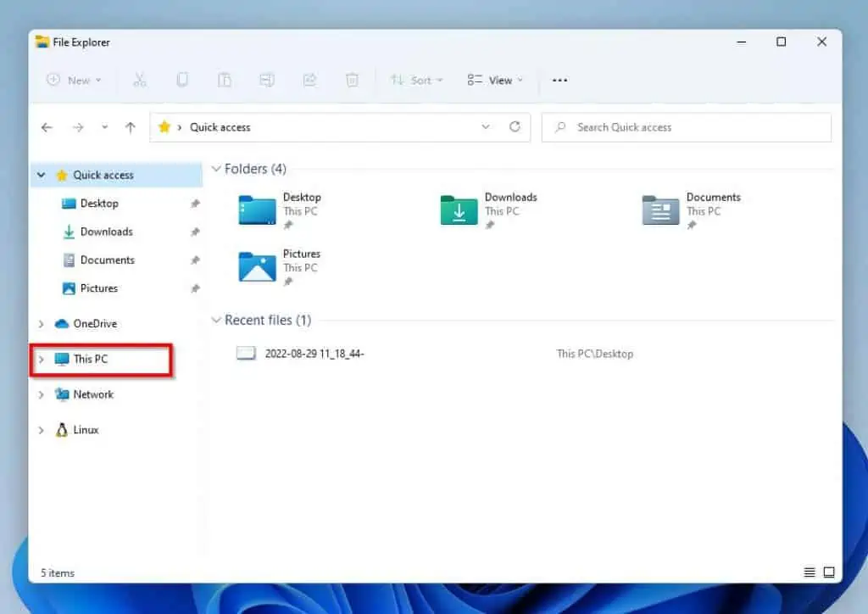868x614 pixels.
Task: Click the pin icon beside sidebar Pictures
Action: click(195, 288)
